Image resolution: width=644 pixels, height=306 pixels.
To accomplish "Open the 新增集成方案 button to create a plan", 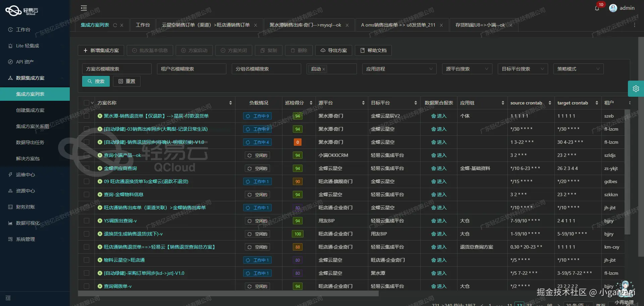I will tap(101, 50).
